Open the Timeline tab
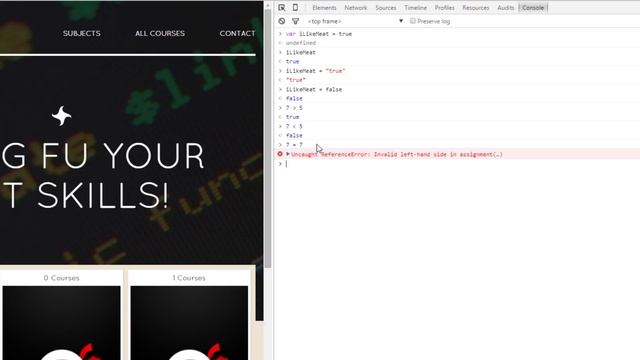The width and height of the screenshot is (640, 360). pyautogui.click(x=415, y=8)
